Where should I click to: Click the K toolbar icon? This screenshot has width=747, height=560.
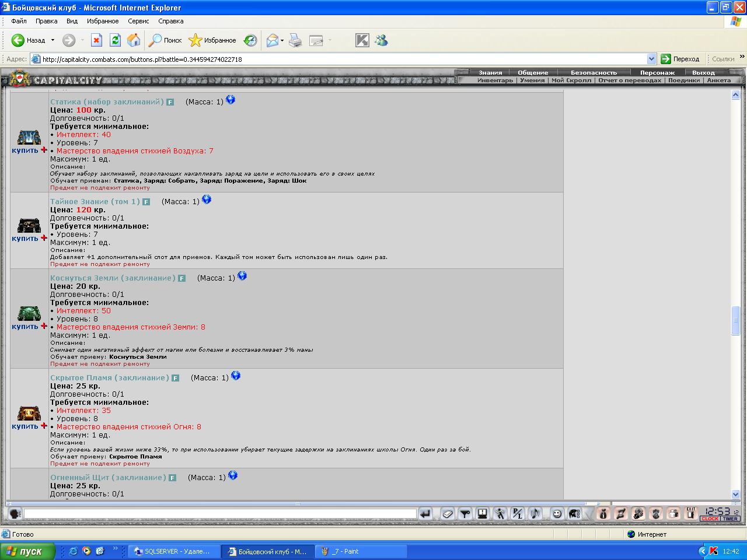tap(362, 40)
